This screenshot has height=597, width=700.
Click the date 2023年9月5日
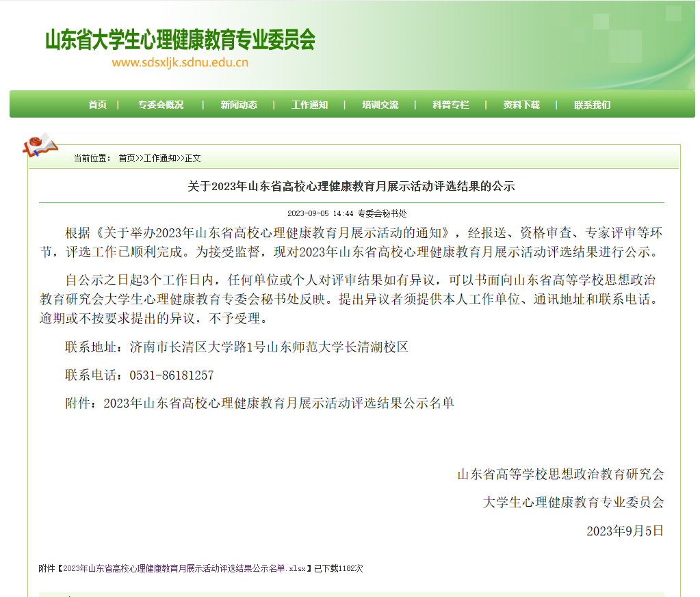625,531
